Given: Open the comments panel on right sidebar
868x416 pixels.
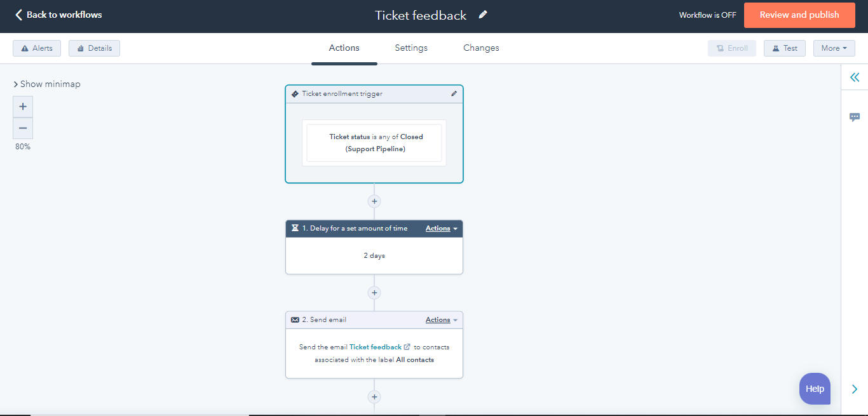Looking at the screenshot, I should [x=855, y=117].
